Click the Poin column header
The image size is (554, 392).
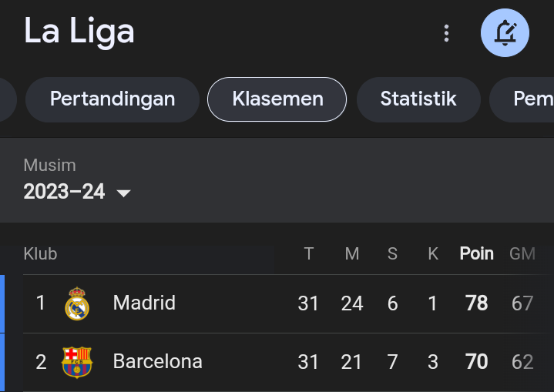click(x=477, y=253)
